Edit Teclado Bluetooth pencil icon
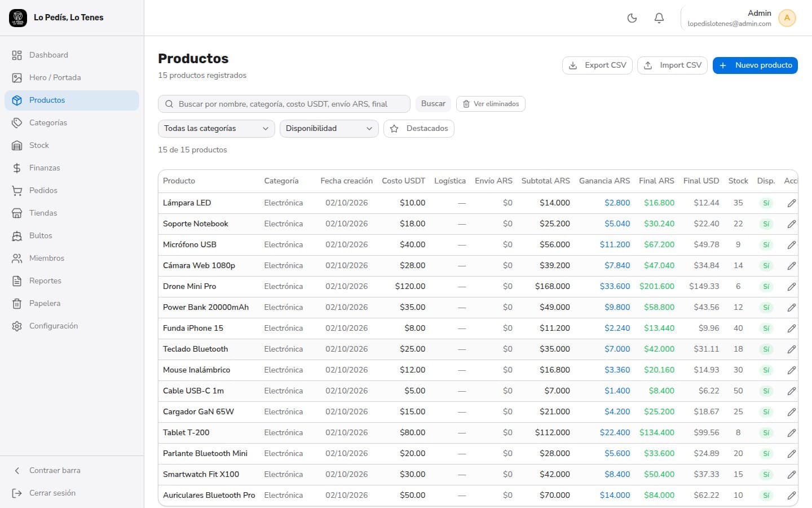 tap(792, 349)
